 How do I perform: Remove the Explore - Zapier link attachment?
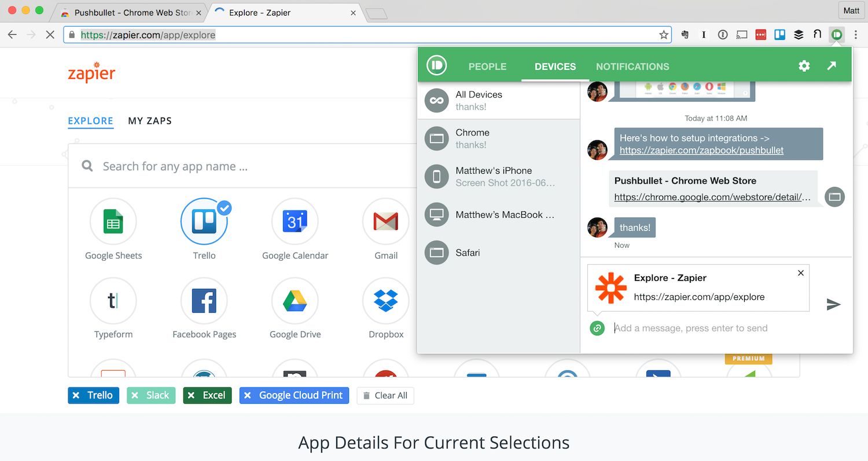pos(801,273)
